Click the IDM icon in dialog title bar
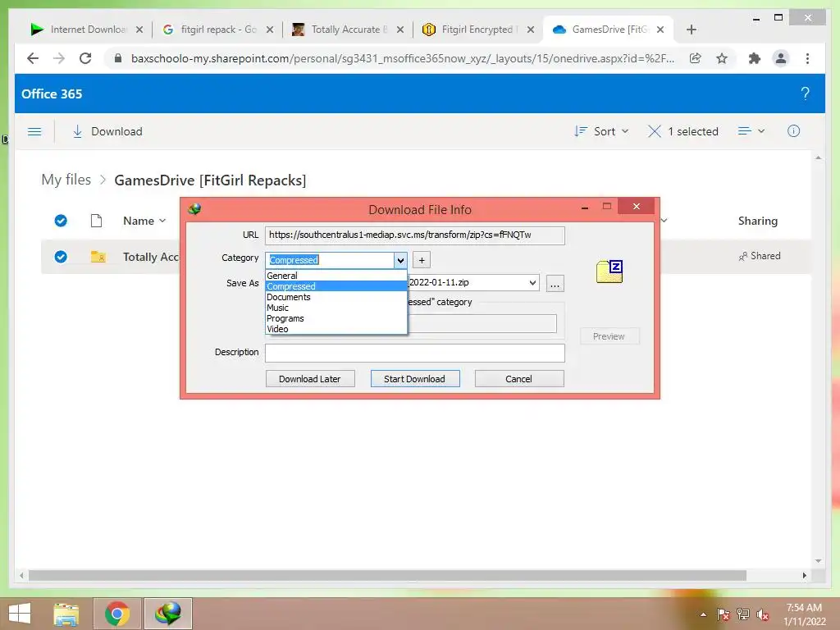840x630 pixels. pos(194,209)
